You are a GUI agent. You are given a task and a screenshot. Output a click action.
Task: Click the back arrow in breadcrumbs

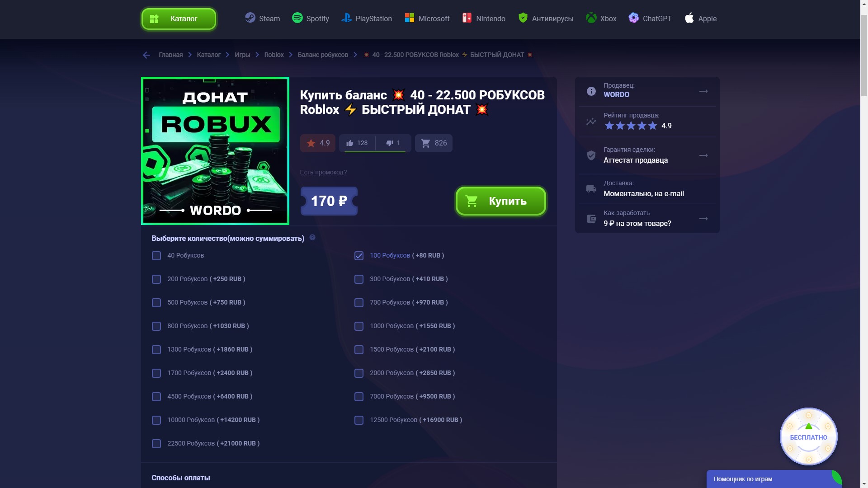click(146, 55)
